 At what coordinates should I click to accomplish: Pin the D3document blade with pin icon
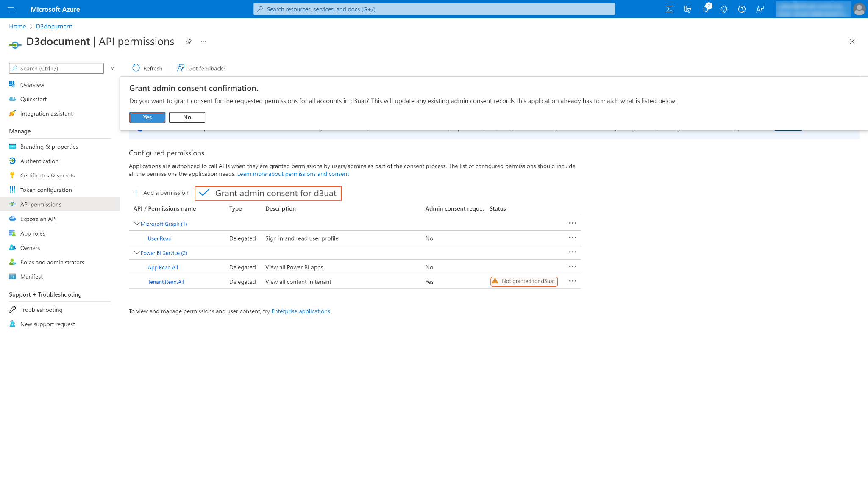coord(189,42)
